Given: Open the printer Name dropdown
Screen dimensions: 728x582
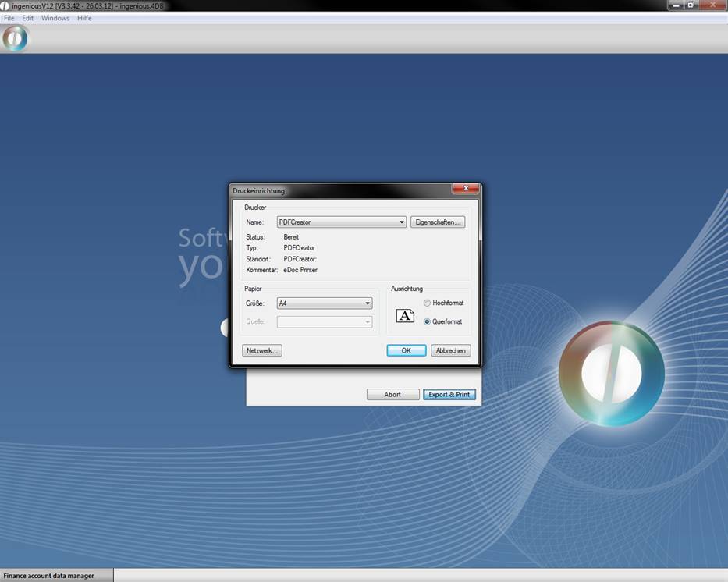Looking at the screenshot, I should coord(342,222).
